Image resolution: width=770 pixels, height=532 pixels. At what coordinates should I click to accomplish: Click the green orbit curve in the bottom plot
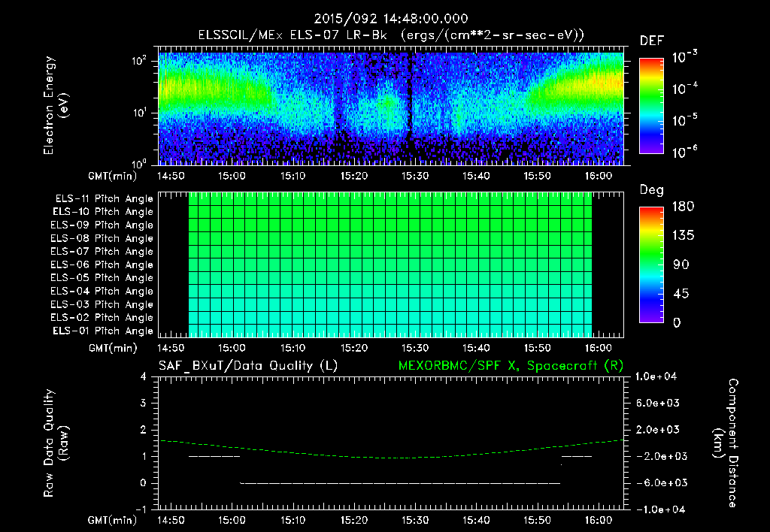point(391,458)
